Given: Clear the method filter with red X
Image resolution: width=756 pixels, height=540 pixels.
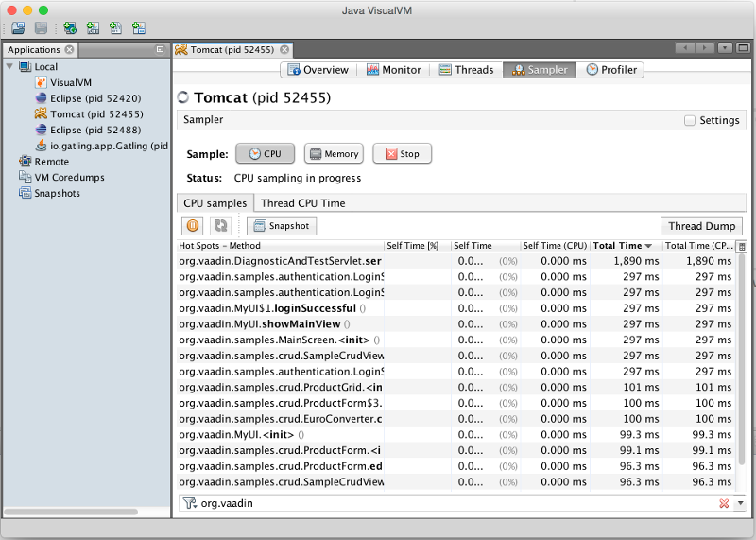Looking at the screenshot, I should pos(724,503).
